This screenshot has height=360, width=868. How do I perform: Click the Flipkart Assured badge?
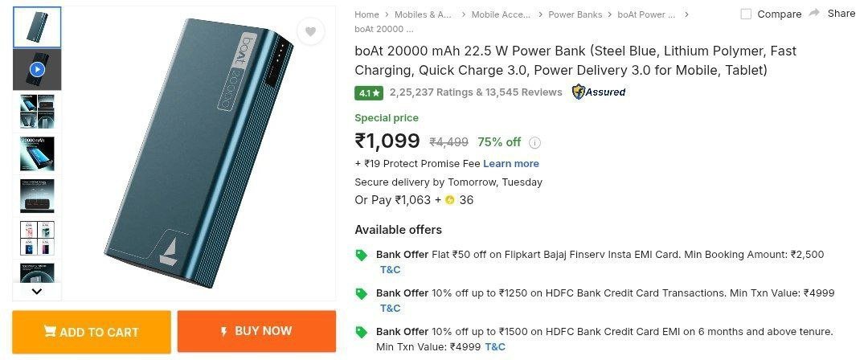click(x=599, y=92)
